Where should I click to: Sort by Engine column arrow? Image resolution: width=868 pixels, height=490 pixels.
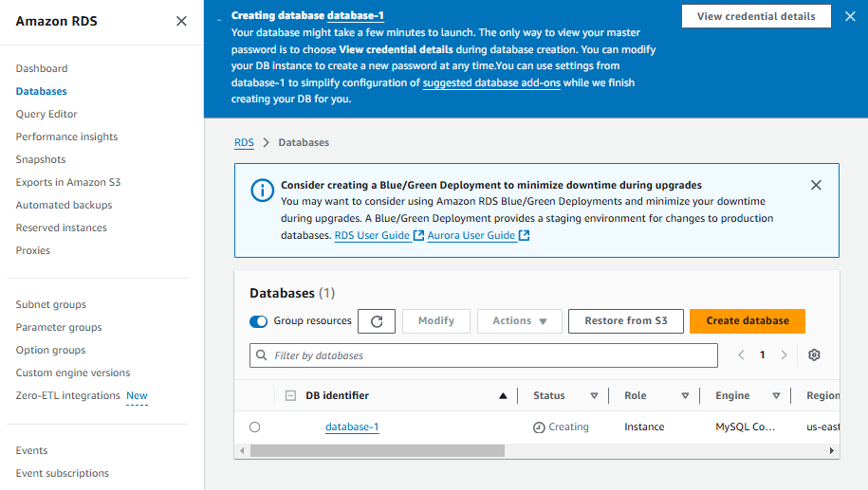coord(776,396)
